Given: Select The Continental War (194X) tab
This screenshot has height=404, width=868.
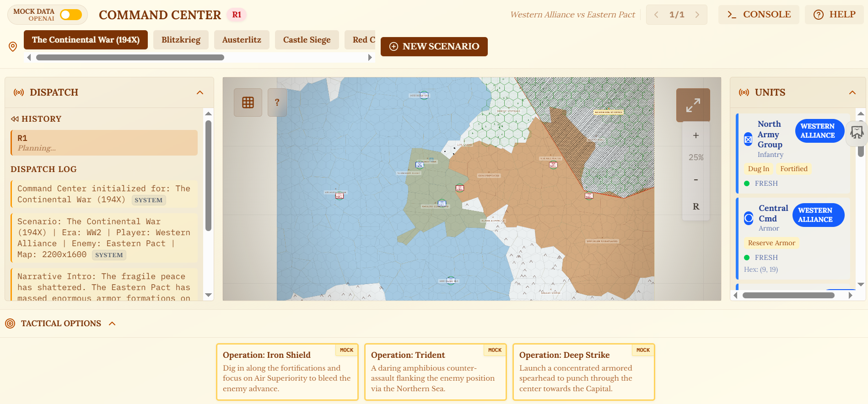Looking at the screenshot, I should pyautogui.click(x=86, y=40).
